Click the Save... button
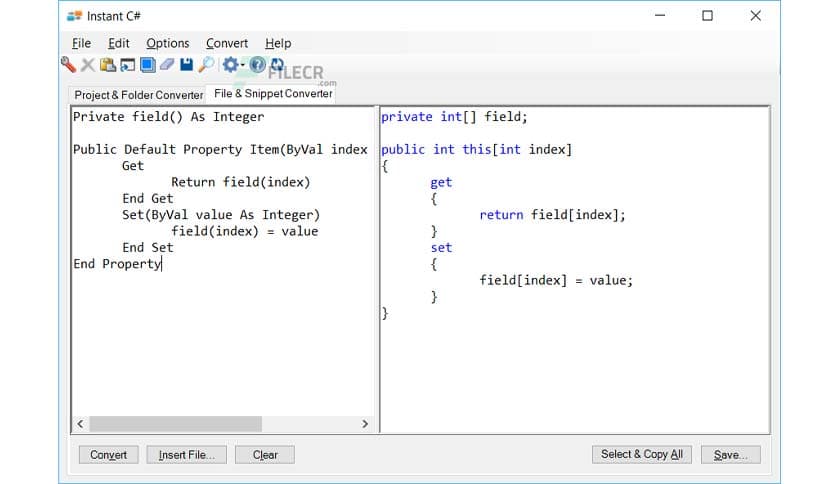836x484 pixels. click(x=730, y=455)
